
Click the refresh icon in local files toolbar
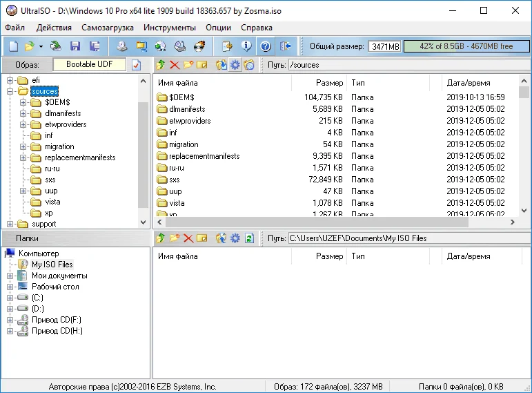[249, 238]
